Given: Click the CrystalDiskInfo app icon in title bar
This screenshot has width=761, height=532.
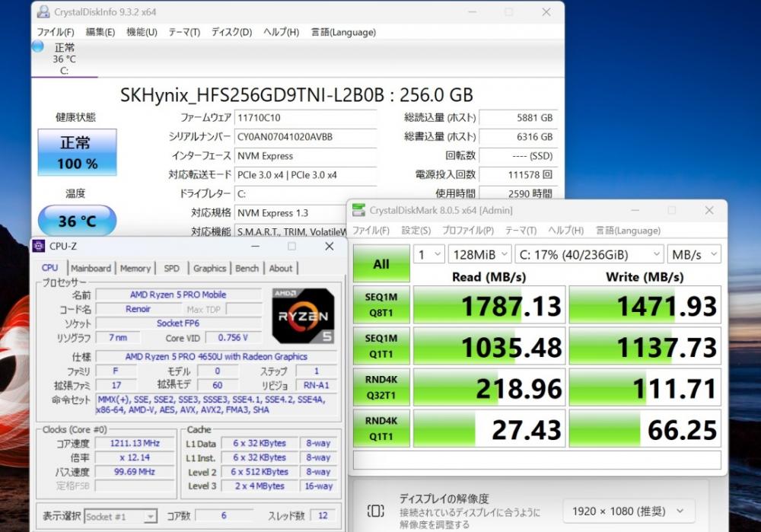Looking at the screenshot, I should tap(43, 11).
